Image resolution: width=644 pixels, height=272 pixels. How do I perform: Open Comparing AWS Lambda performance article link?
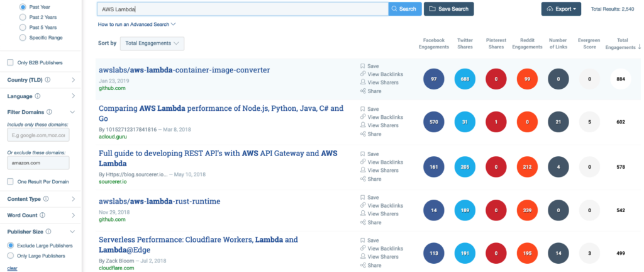point(221,113)
